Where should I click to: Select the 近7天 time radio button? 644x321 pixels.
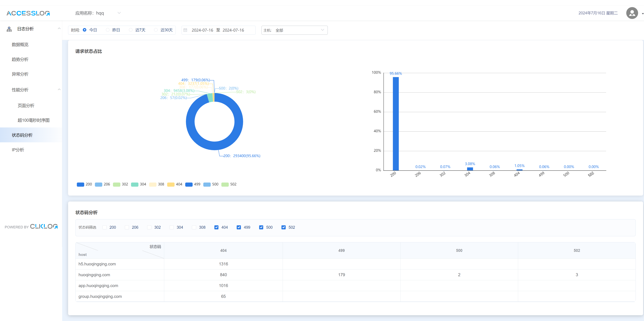coord(130,30)
